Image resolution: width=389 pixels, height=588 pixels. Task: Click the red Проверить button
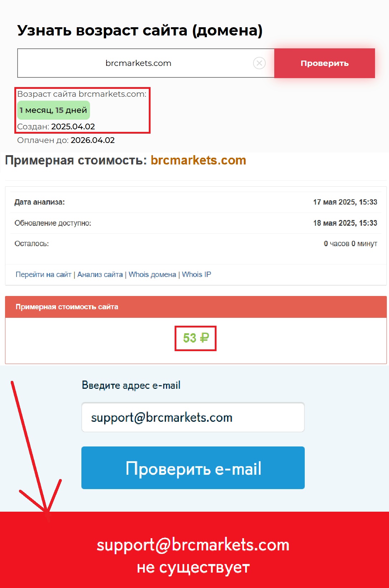pos(324,63)
